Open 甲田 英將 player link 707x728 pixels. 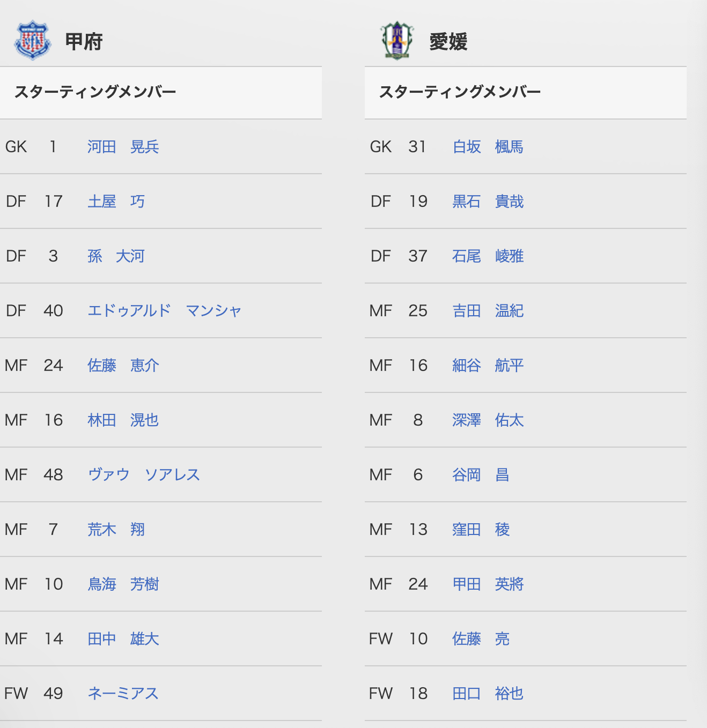488,584
